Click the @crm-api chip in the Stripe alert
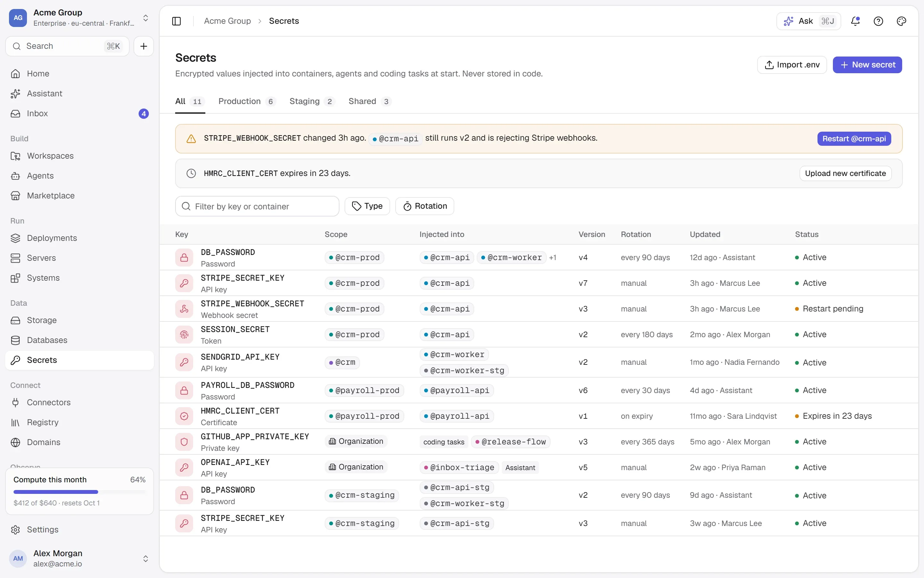The width and height of the screenshot is (924, 578). (x=395, y=139)
